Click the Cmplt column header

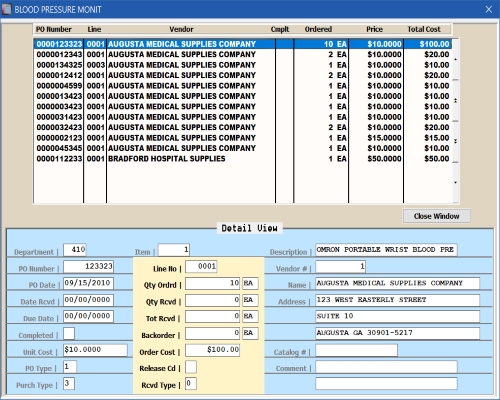[x=280, y=29]
